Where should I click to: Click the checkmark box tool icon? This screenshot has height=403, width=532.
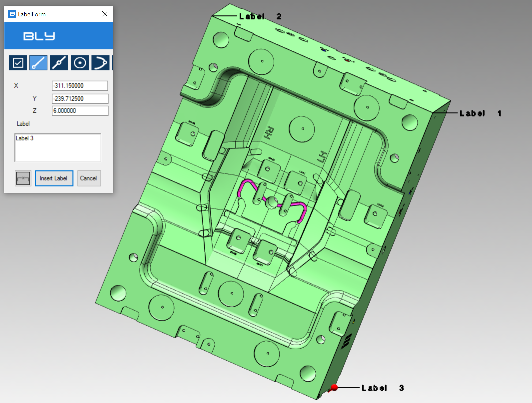(x=18, y=63)
